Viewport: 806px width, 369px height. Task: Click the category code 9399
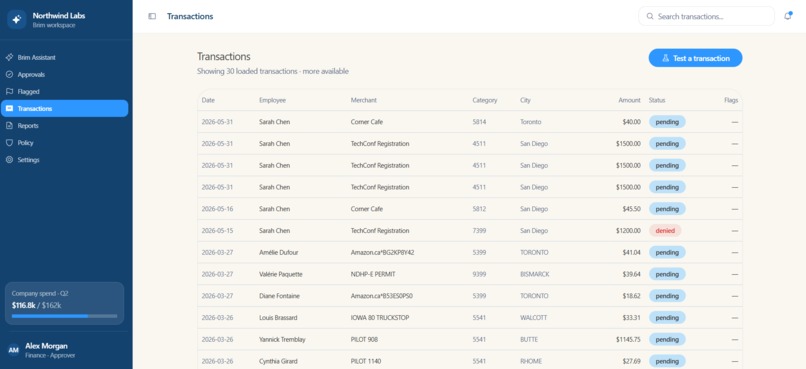click(479, 274)
